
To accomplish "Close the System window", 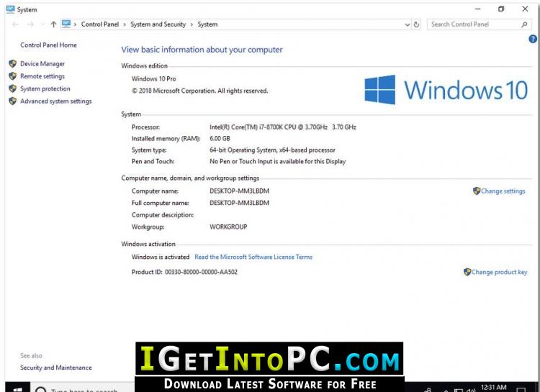I will point(525,9).
